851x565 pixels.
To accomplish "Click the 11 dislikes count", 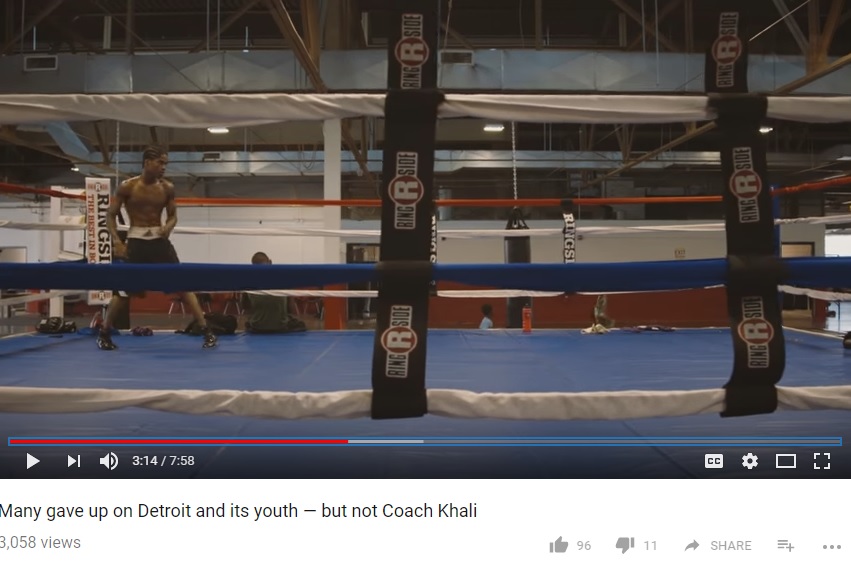I will [650, 545].
